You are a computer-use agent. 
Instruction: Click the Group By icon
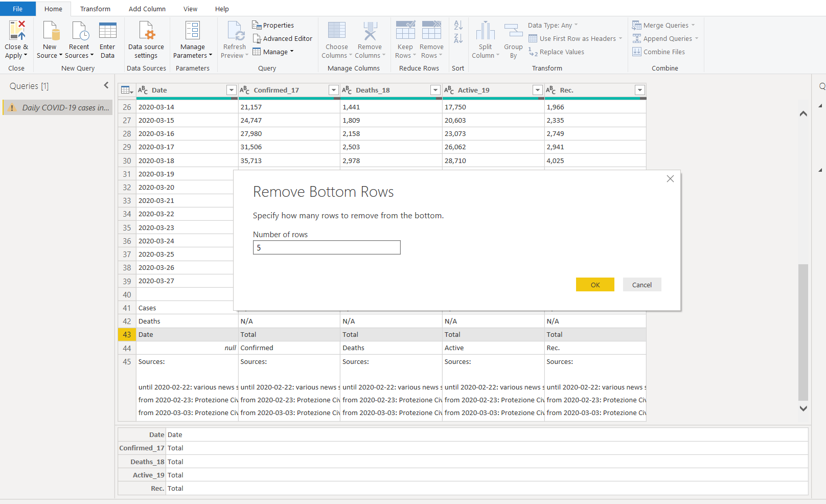(513, 31)
